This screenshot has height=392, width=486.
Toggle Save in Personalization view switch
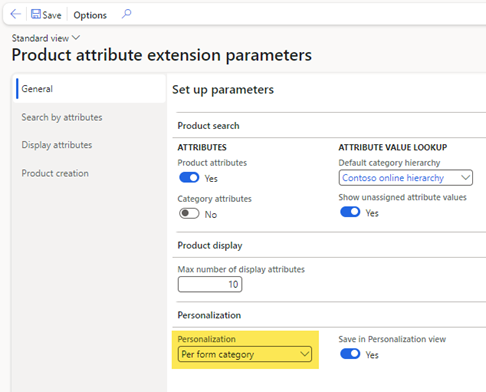(350, 354)
